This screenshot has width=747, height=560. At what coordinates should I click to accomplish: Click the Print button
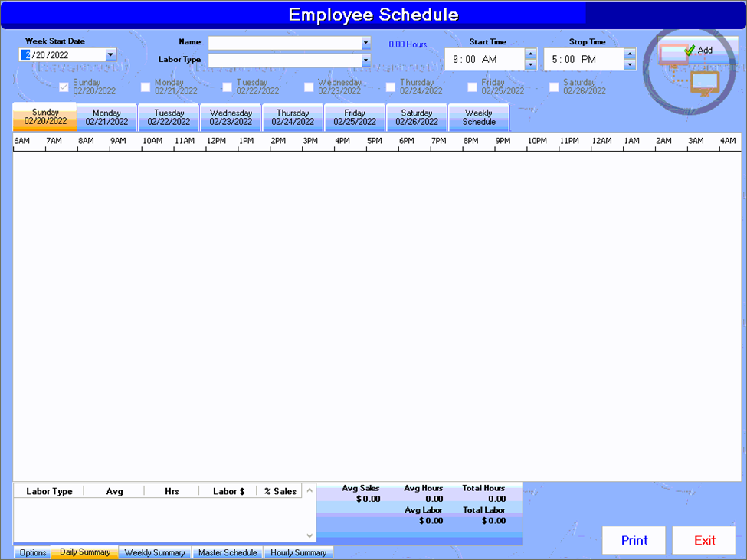click(634, 541)
